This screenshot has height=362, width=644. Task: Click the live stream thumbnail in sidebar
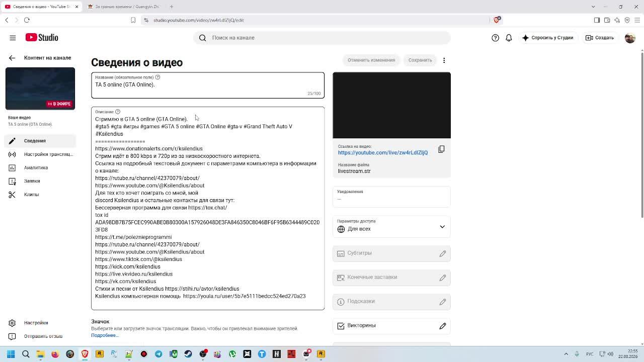40,88
